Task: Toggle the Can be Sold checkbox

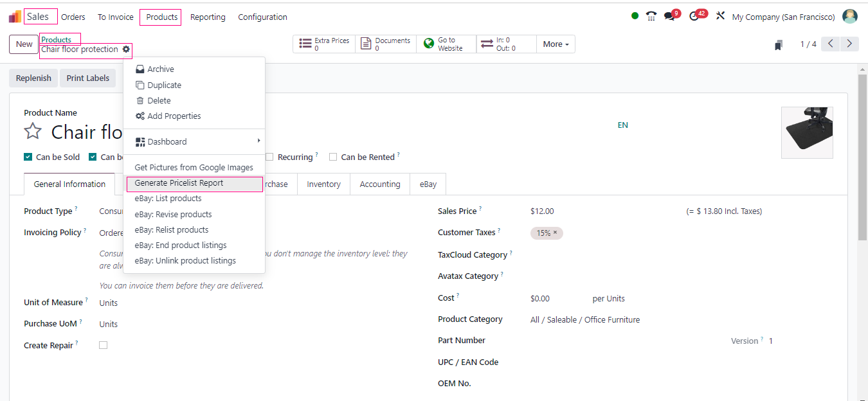Action: (28, 157)
